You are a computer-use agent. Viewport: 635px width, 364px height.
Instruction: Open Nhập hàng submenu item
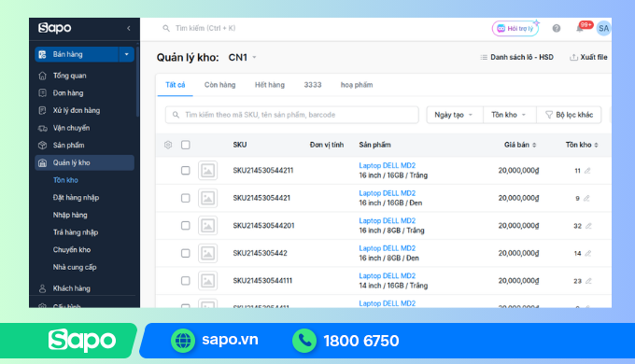(x=70, y=215)
